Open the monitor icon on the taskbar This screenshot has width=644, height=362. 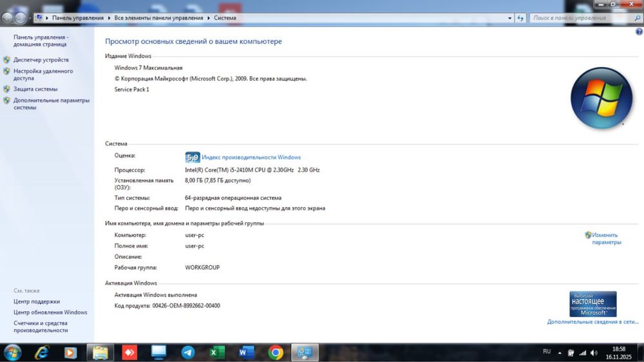158,352
